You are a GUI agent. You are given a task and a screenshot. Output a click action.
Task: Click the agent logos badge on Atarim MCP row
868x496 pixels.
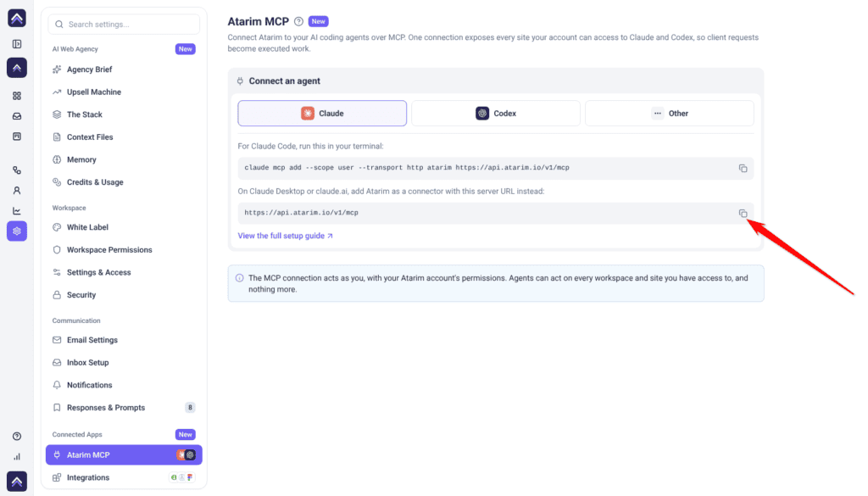[186, 455]
